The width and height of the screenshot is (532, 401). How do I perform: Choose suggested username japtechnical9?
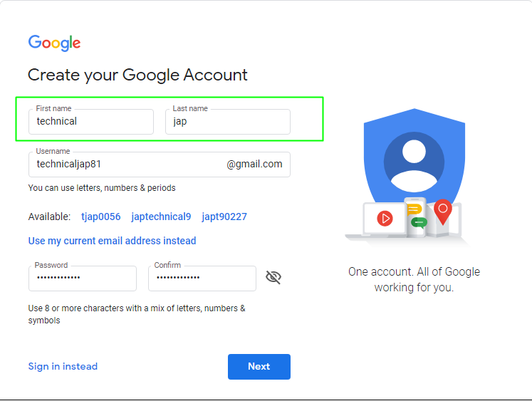click(161, 217)
